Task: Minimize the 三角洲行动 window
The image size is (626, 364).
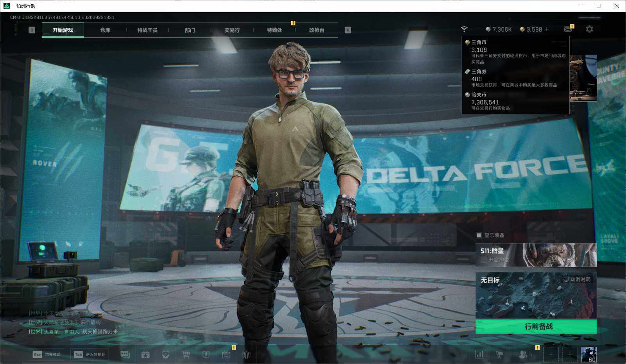Action: (581, 6)
